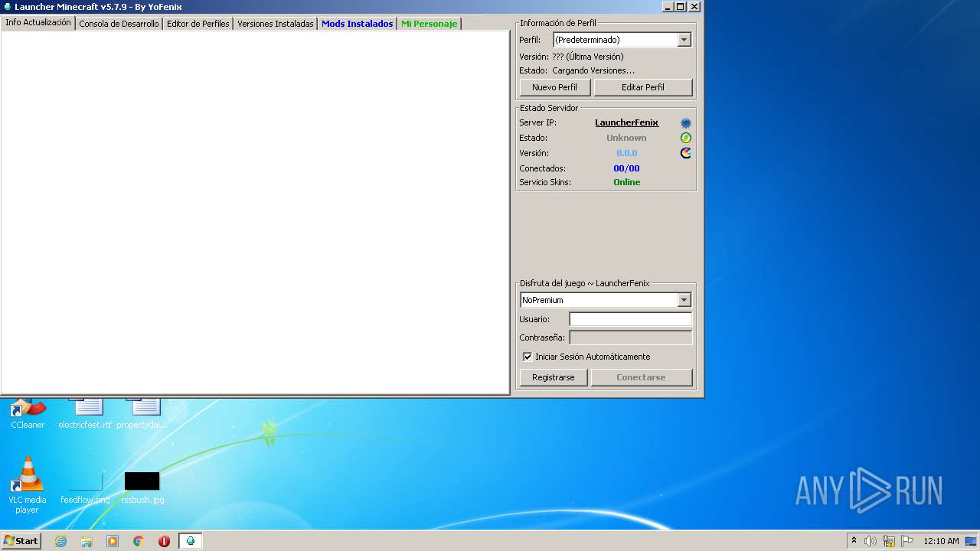Open the volume speaker tray icon
This screenshot has height=551, width=980.
point(871,541)
